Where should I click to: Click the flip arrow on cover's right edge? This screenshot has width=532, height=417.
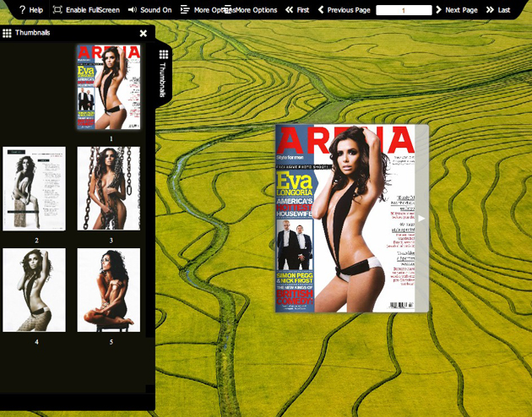coord(421,219)
